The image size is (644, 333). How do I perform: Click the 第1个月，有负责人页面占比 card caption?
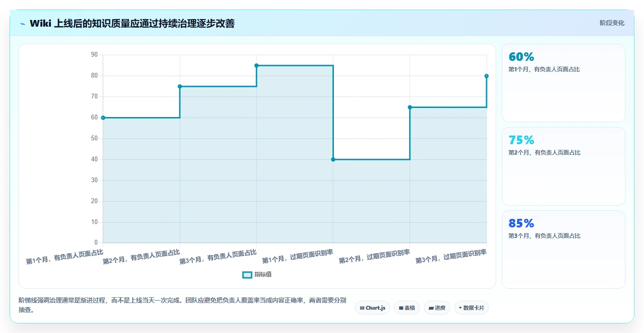click(544, 69)
